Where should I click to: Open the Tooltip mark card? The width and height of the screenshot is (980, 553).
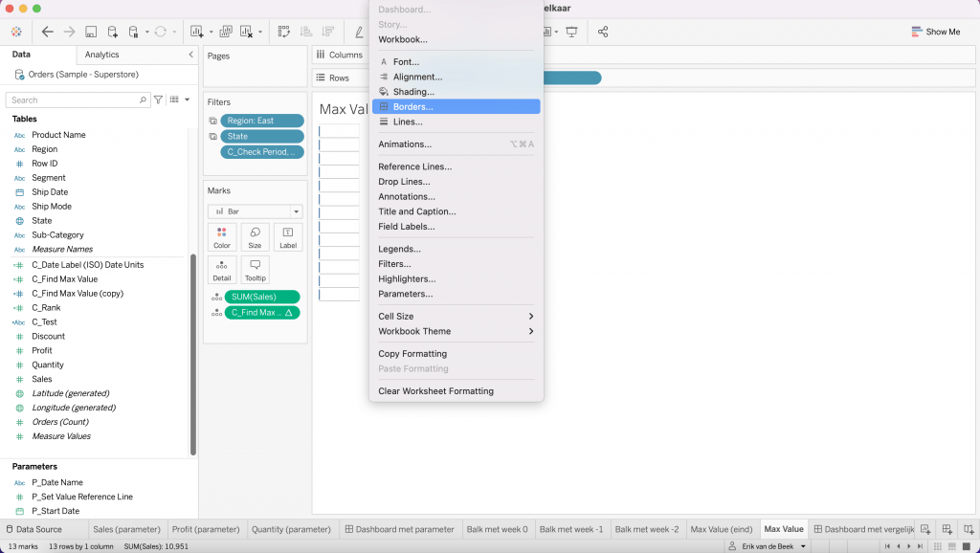(255, 270)
